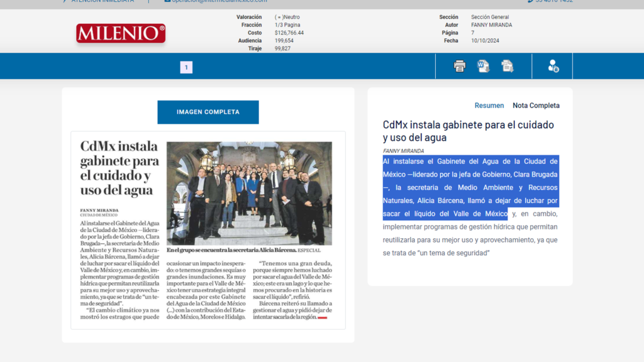Click the Fecha value 10/10/2024
The width and height of the screenshot is (644, 362).
click(x=485, y=41)
